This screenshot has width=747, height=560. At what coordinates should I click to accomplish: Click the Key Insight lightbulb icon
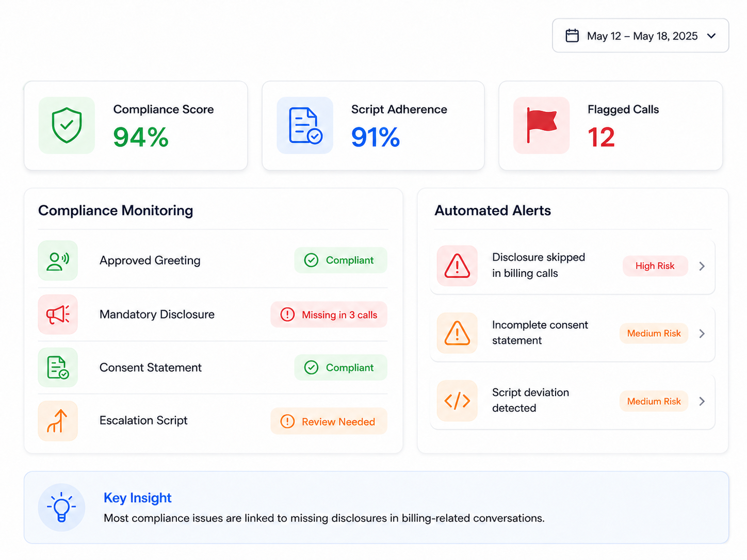(x=61, y=507)
